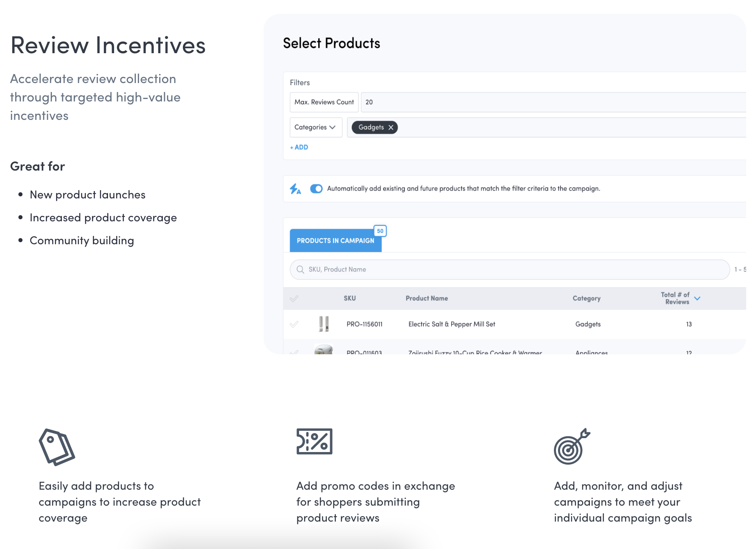
Task: Sort by Total # of Reviews arrow
Action: pos(697,299)
